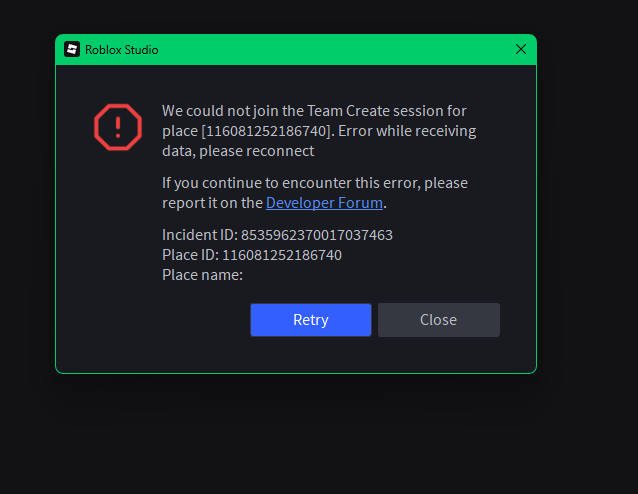The height and width of the screenshot is (494, 638).
Task: Click the Roblox Studio logo icon
Action: tap(72, 49)
